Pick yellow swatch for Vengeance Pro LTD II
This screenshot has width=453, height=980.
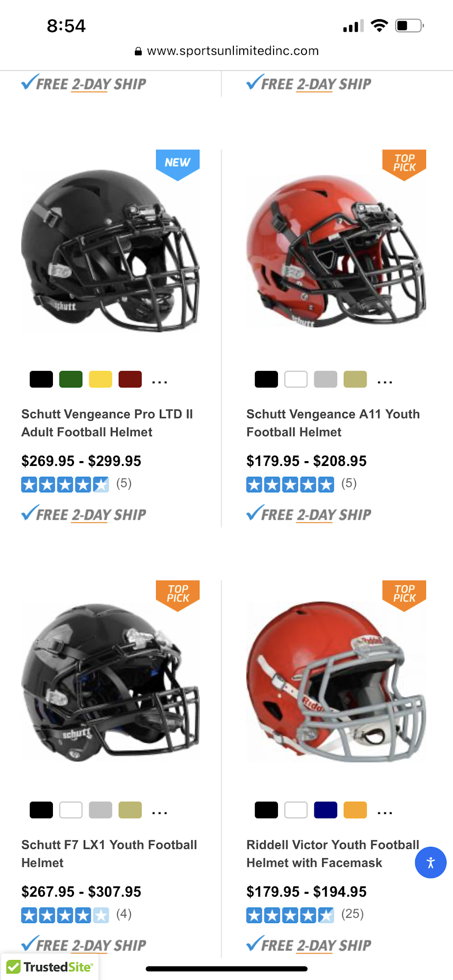pyautogui.click(x=101, y=379)
